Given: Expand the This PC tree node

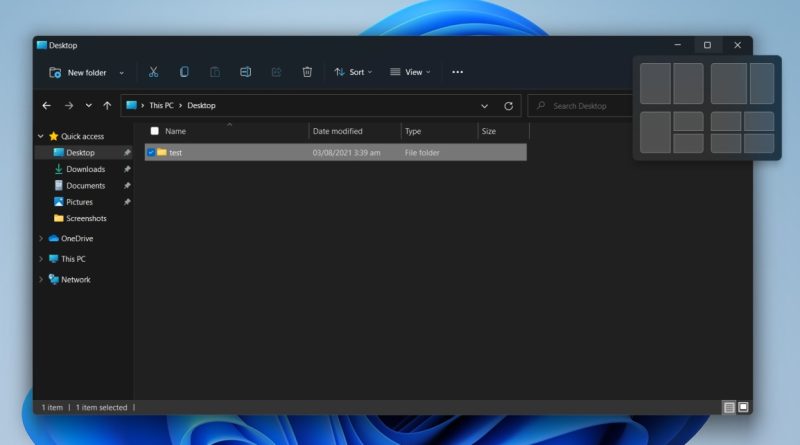Looking at the screenshot, I should coord(41,259).
